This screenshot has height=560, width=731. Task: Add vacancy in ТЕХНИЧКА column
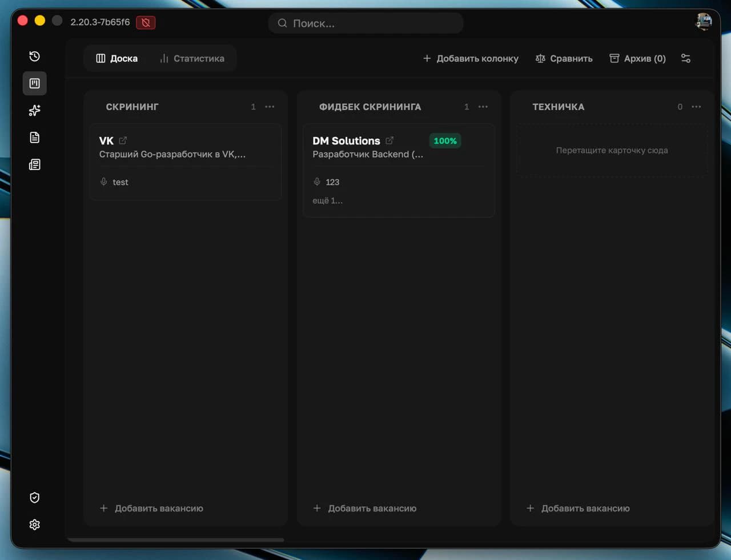tap(578, 508)
